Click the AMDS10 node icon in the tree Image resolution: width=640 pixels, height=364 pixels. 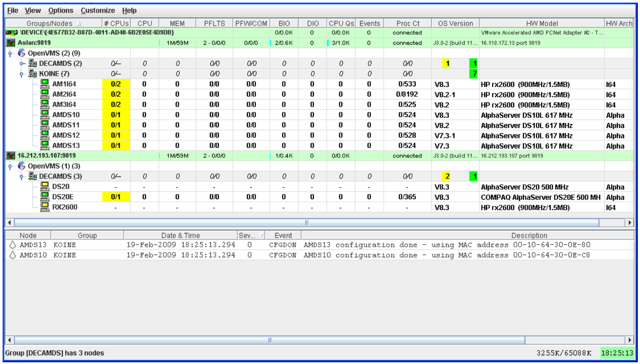click(x=45, y=115)
